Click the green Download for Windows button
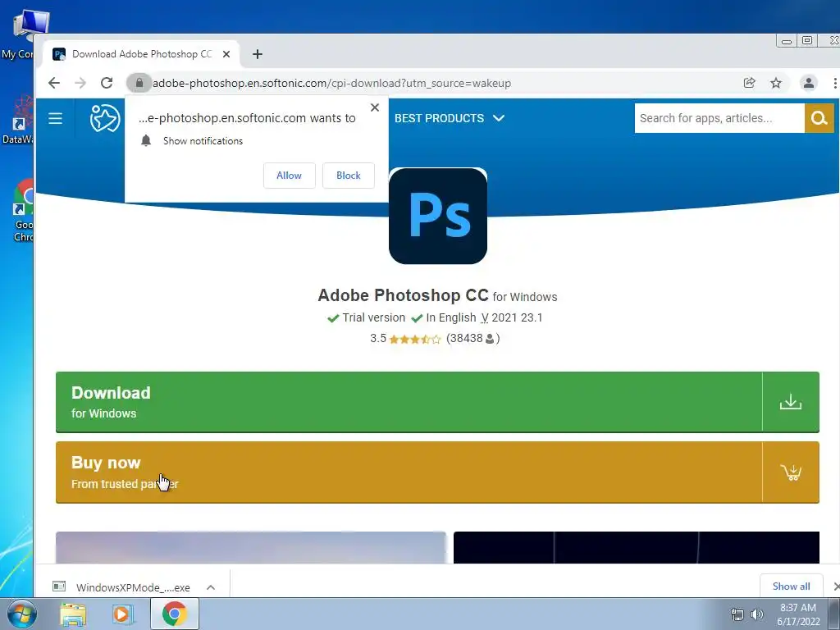 (x=437, y=402)
